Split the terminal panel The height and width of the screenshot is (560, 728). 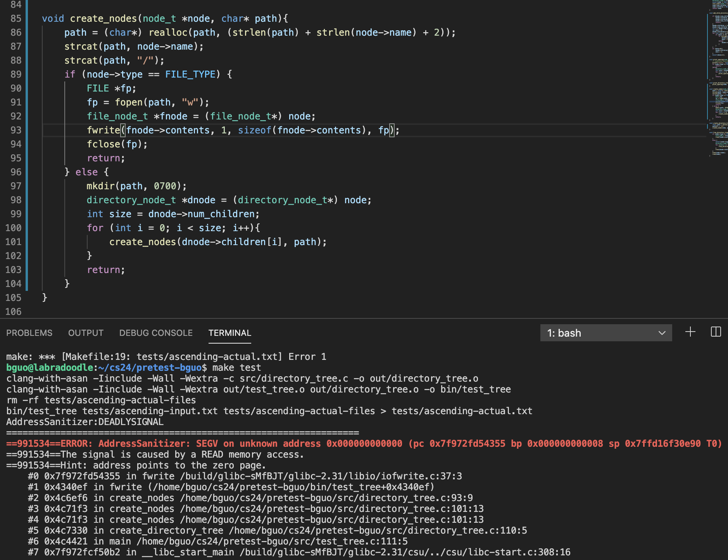(x=716, y=332)
